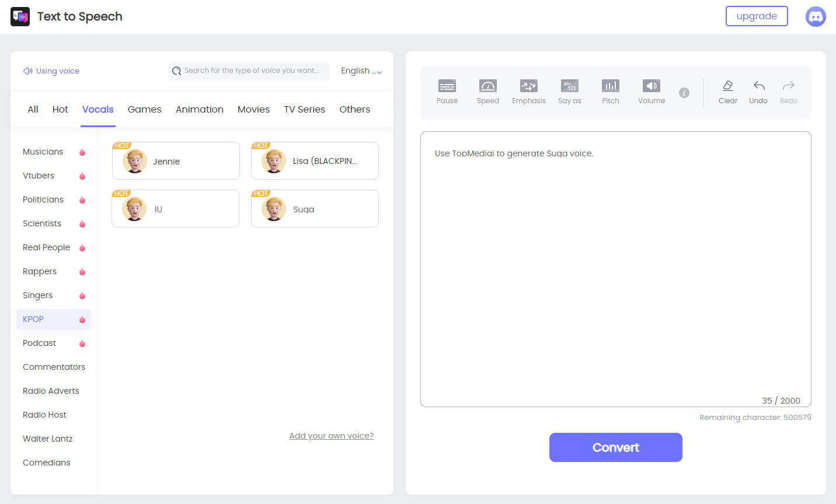Select Real People category
This screenshot has width=836, height=504.
point(46,247)
